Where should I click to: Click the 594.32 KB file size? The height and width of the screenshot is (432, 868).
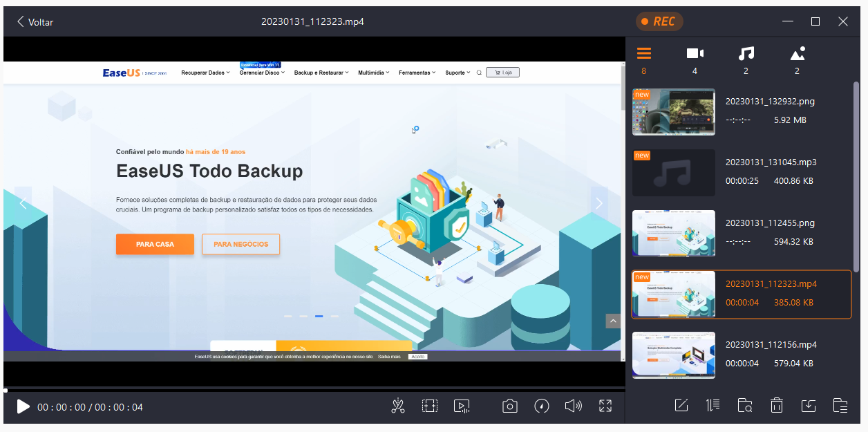(793, 242)
